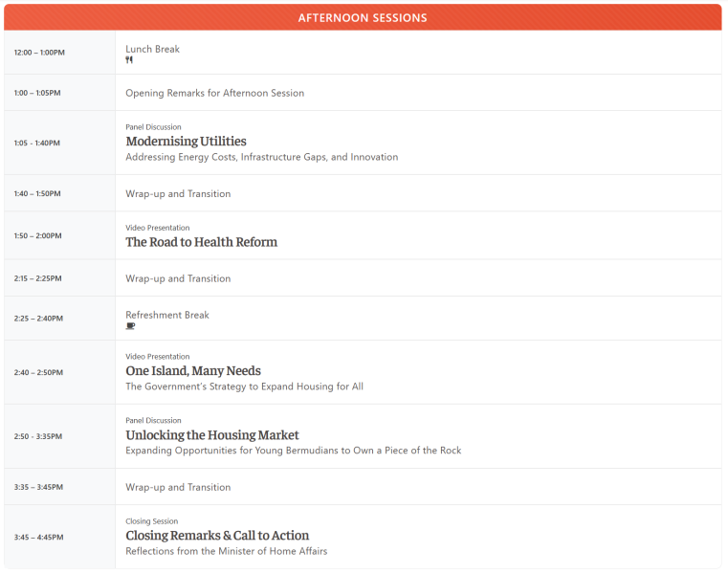The width and height of the screenshot is (728, 574).
Task: Click the 12:00 – 1:00PM time slot
Action: tap(39, 53)
